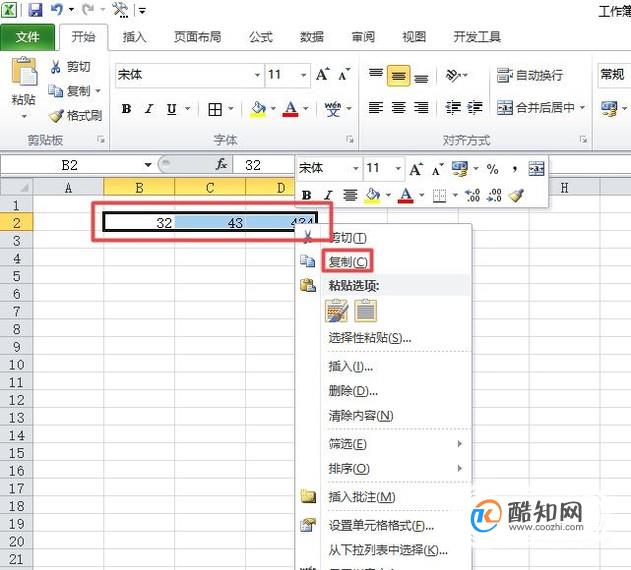631x570 pixels.
Task: Click the increase indent icon
Action: (475, 108)
